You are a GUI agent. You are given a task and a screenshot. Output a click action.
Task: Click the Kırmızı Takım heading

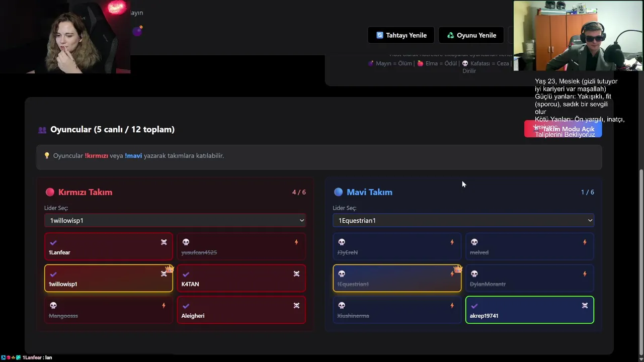point(85,192)
